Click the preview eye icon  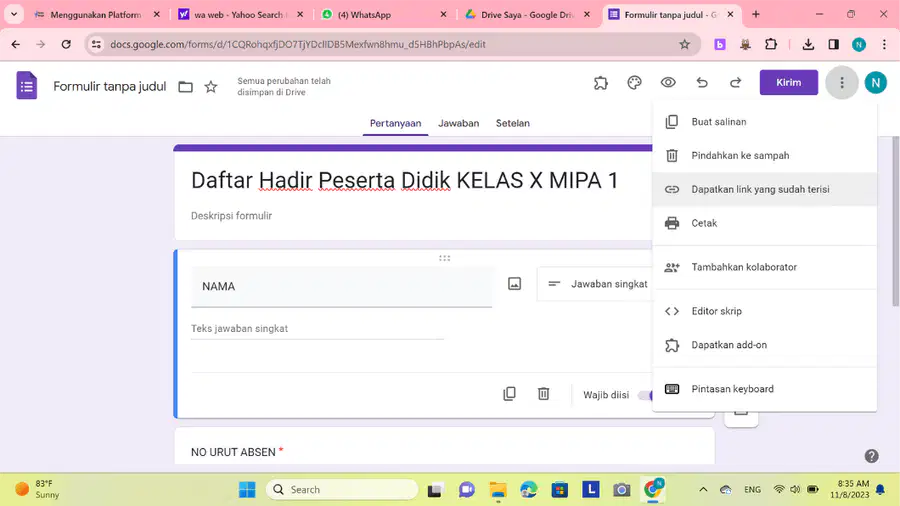point(668,83)
